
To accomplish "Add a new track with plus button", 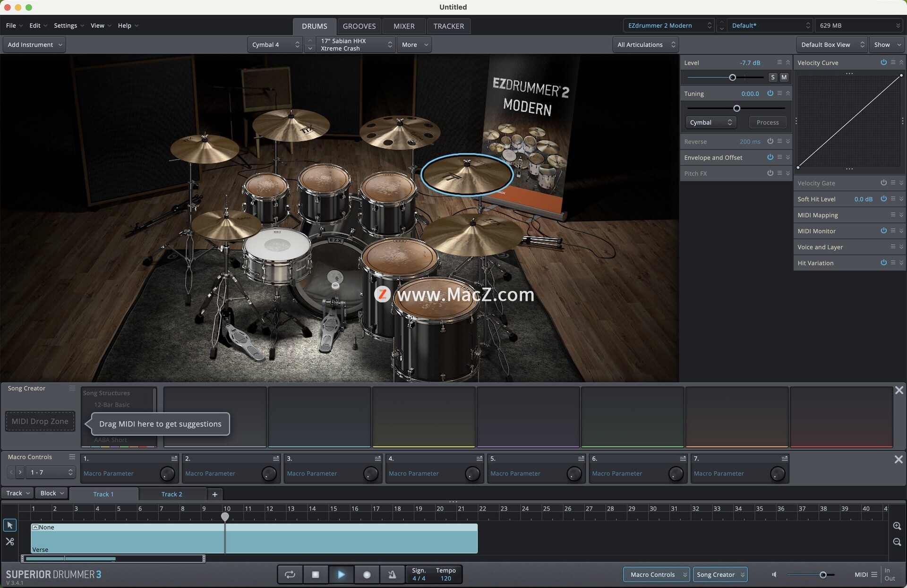I will coord(215,494).
